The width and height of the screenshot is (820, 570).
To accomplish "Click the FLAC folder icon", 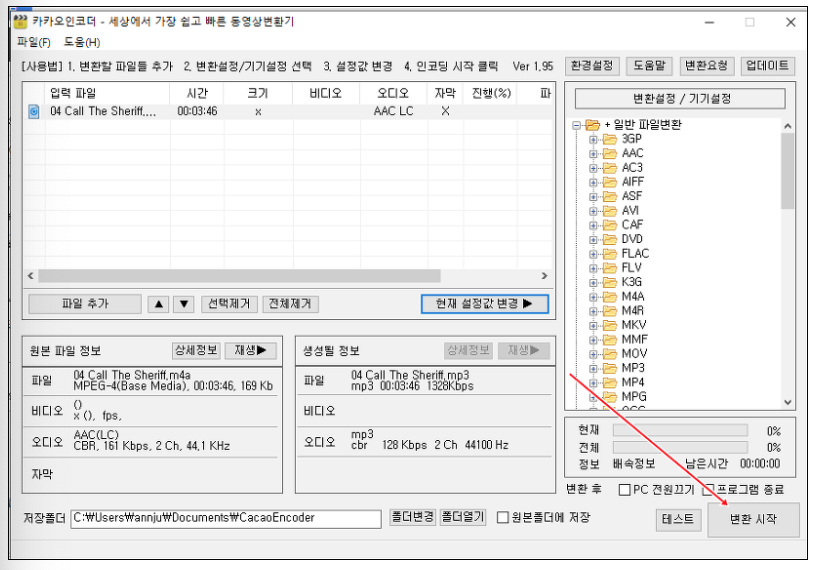I will tap(609, 254).
